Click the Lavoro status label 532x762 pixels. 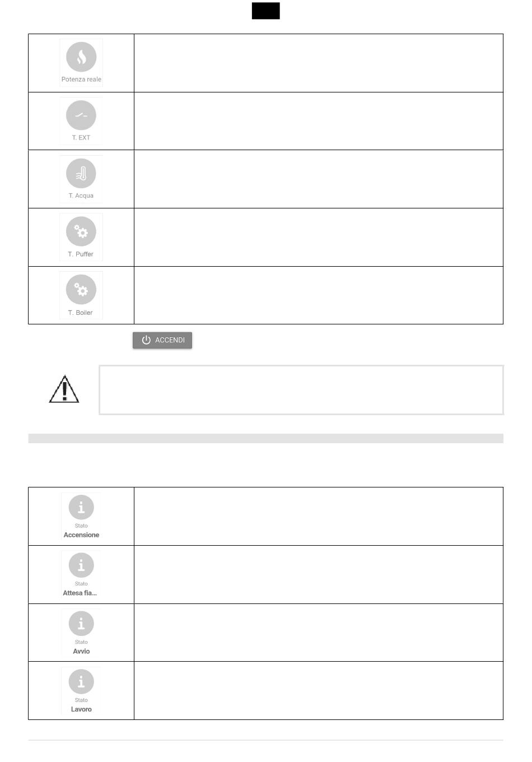point(81,709)
